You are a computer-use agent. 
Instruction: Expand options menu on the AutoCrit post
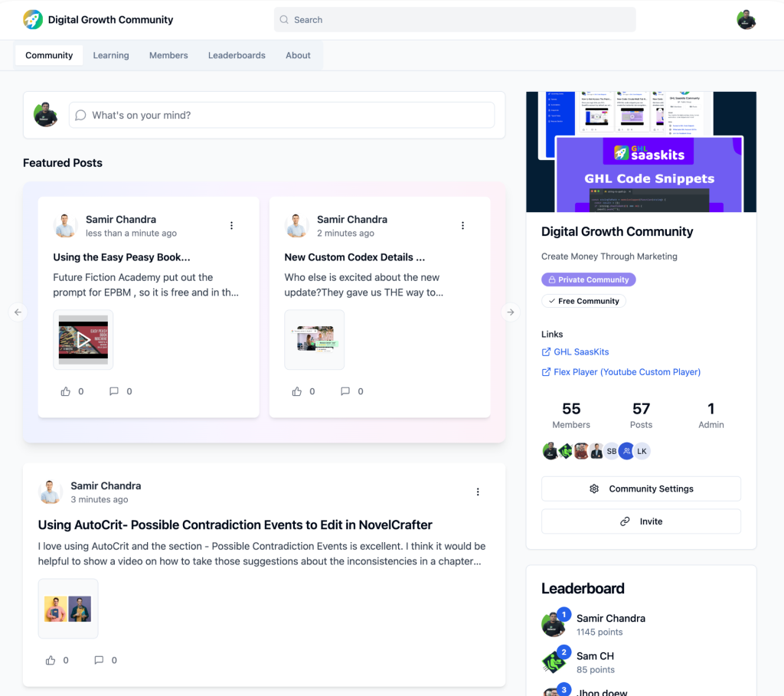(x=478, y=492)
